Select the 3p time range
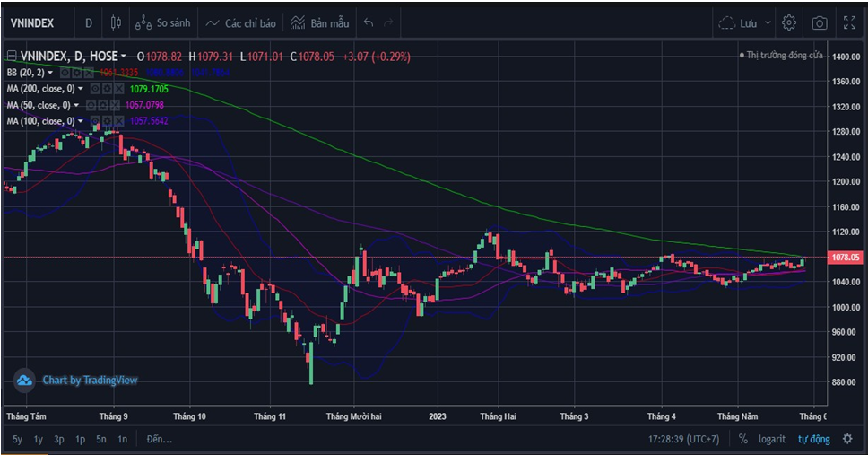 (x=59, y=439)
